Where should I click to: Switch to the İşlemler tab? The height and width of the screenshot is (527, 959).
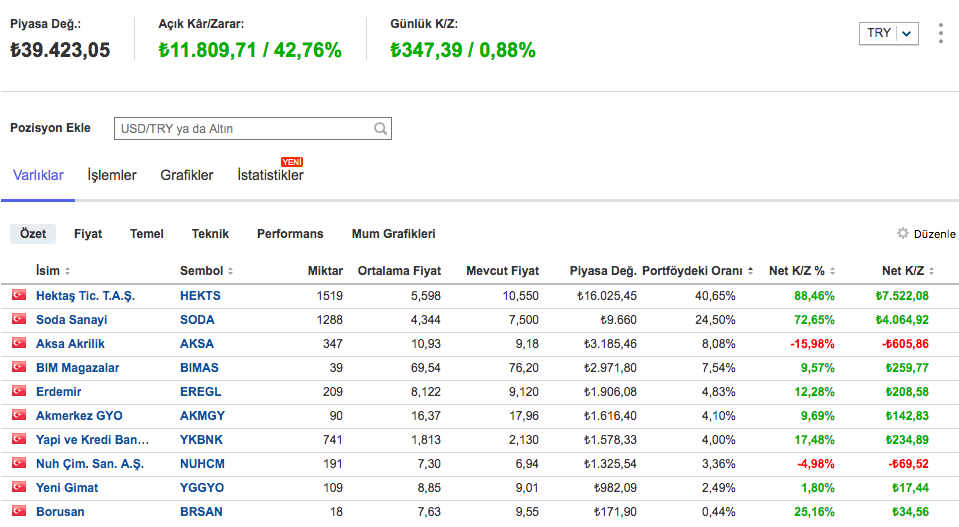coord(112,175)
